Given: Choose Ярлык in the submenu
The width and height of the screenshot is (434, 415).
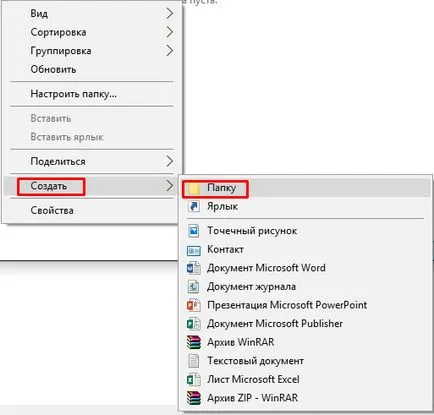Looking at the screenshot, I should pos(306,206).
